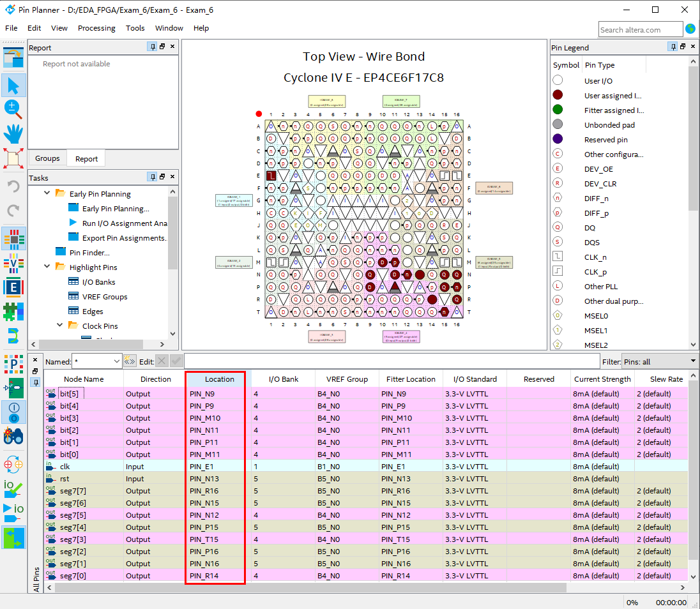The width and height of the screenshot is (700, 609).
Task: Click the globe icon beside search box
Action: [x=690, y=29]
